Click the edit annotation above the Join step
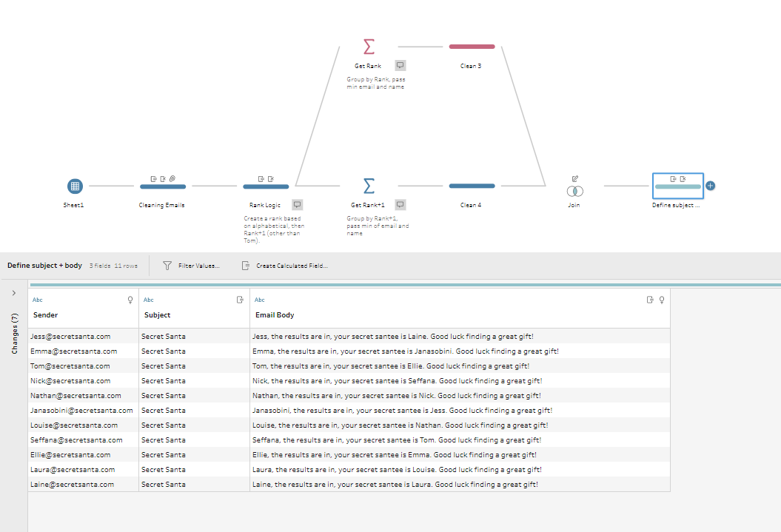This screenshot has width=781, height=532. (x=574, y=178)
